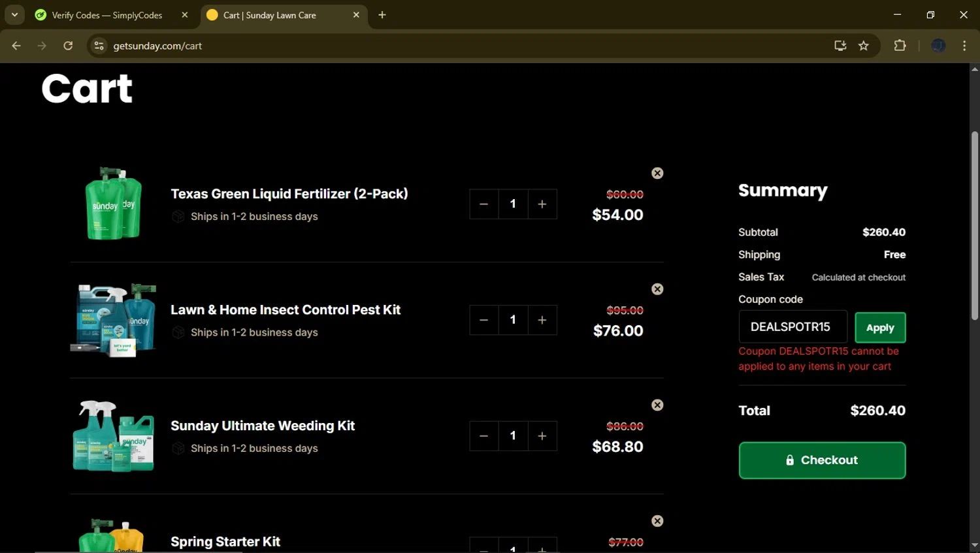This screenshot has width=980, height=553.
Task: Click the shipping box icon under Texas Green Fertilizer
Action: coord(178,217)
